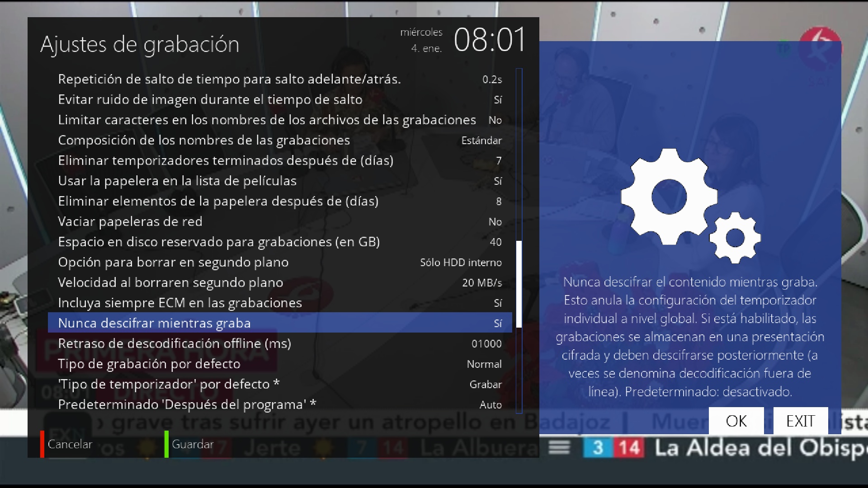Click the OK button
Image resolution: width=868 pixels, height=488 pixels.
tap(736, 421)
